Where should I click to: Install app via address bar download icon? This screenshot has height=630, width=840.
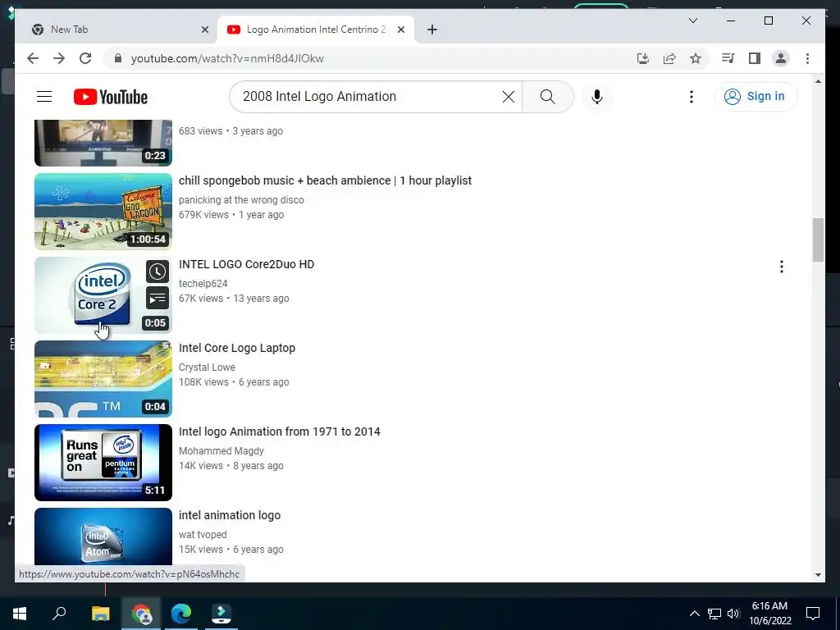tap(643, 58)
